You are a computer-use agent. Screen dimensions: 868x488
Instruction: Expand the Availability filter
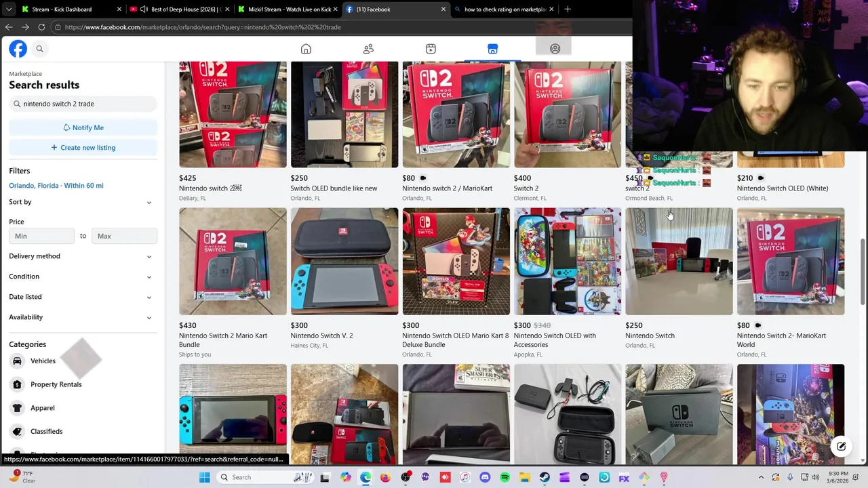pyautogui.click(x=83, y=317)
